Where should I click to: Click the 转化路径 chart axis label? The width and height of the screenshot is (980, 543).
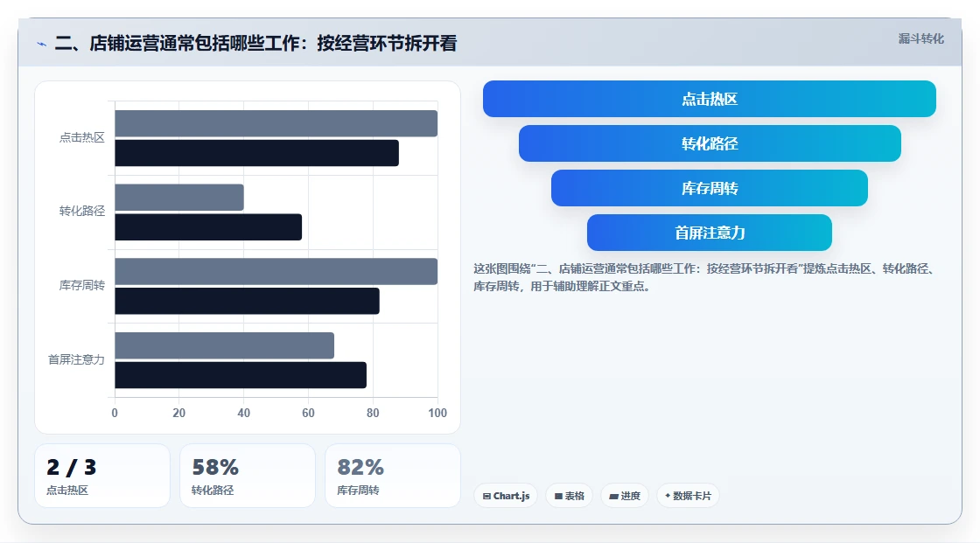(x=82, y=212)
